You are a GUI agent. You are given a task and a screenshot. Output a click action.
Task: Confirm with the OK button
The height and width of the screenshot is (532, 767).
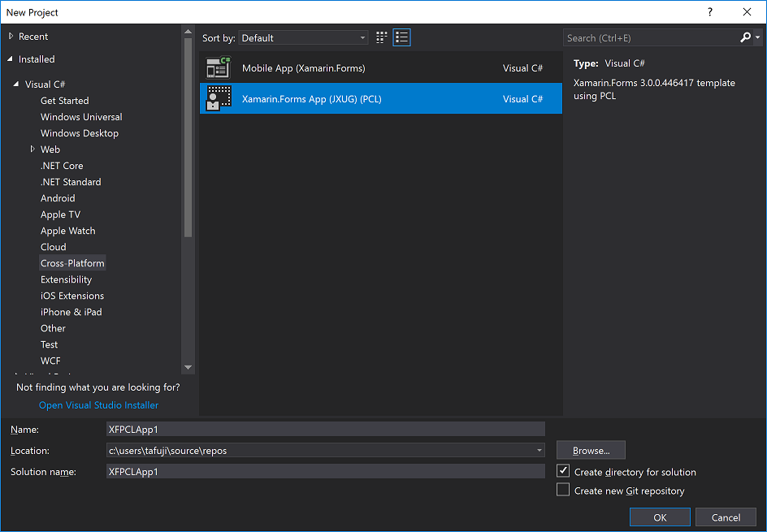660,517
